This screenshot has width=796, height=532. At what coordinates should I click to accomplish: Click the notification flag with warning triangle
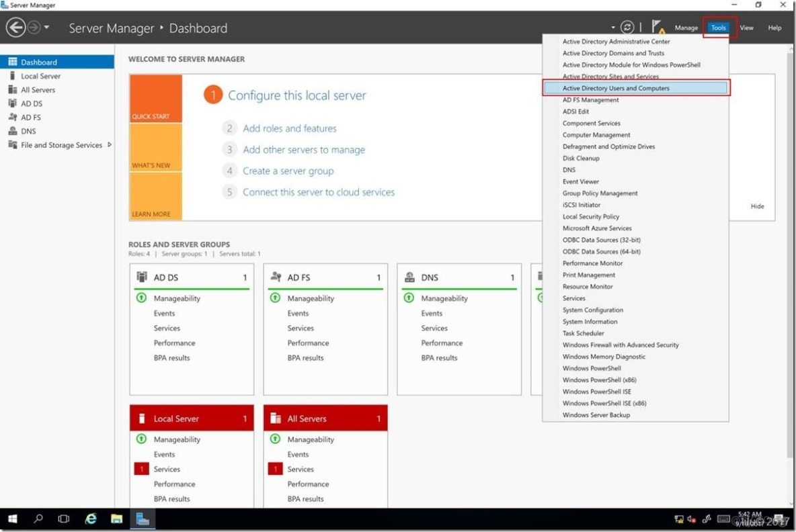[x=657, y=27]
